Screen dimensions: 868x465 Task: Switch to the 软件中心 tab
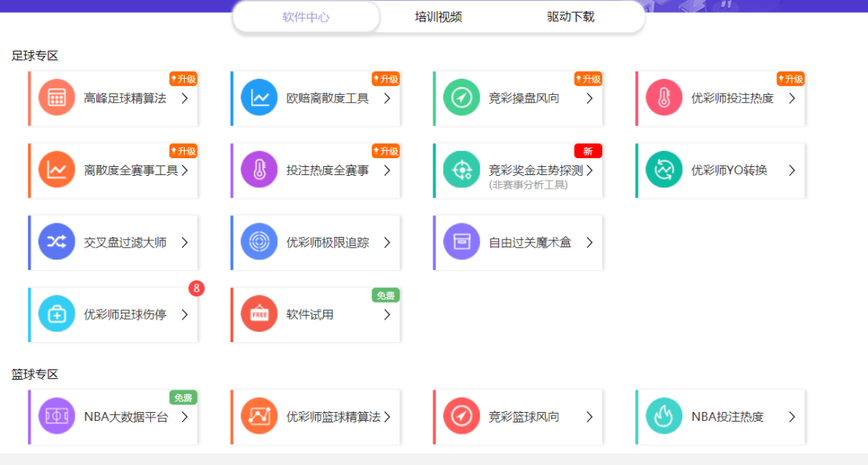[306, 17]
